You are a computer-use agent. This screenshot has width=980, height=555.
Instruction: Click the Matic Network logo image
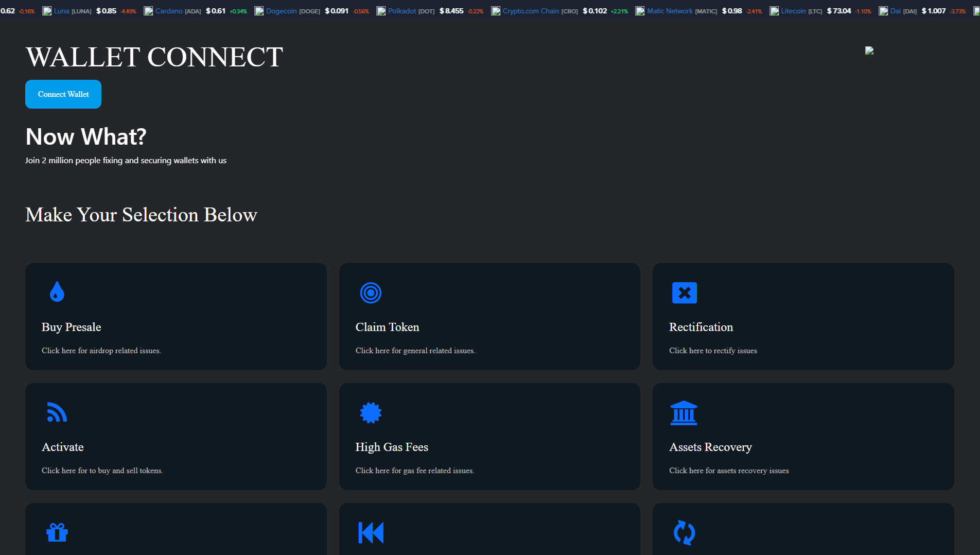click(x=640, y=11)
